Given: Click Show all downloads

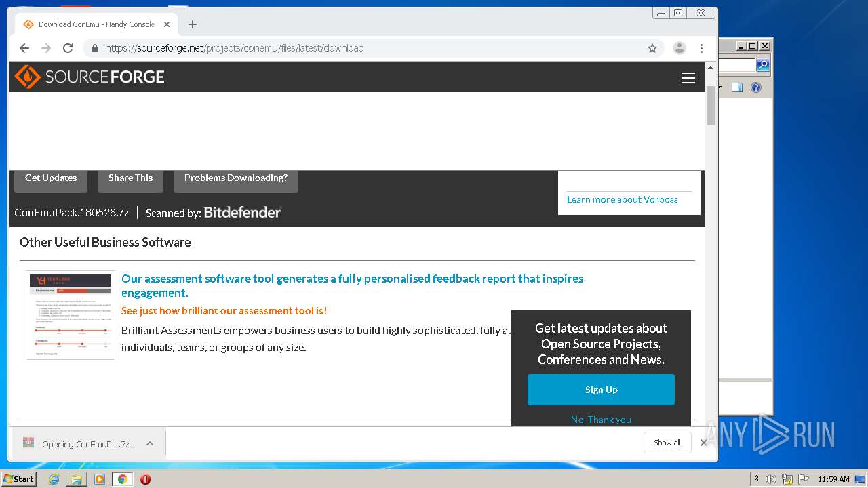Looking at the screenshot, I should click(x=667, y=443).
